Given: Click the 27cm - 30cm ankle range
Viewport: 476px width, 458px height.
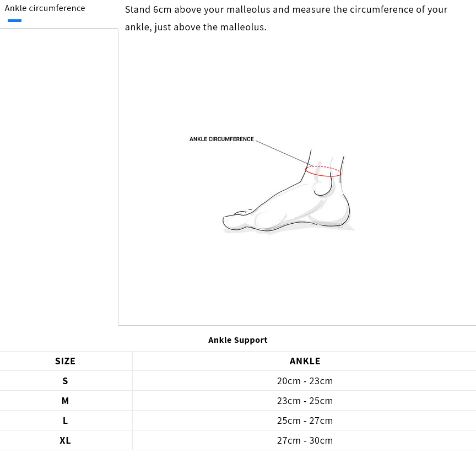Looking at the screenshot, I should coord(305,440).
